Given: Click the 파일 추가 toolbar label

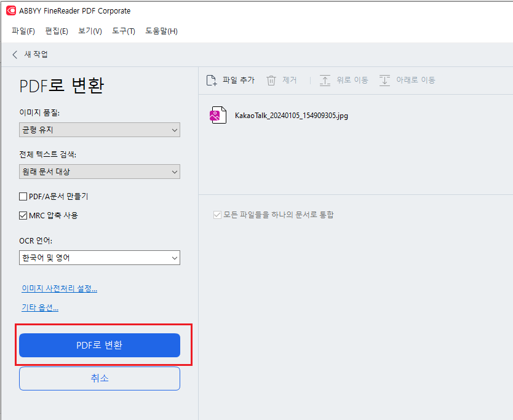Looking at the screenshot, I should (239, 80).
